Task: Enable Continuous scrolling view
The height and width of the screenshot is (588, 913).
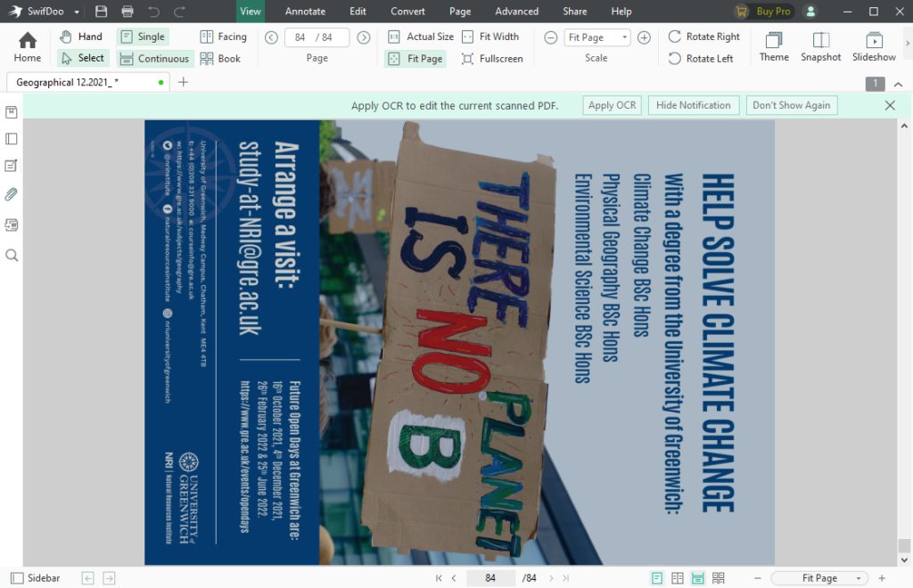Action: (x=154, y=58)
